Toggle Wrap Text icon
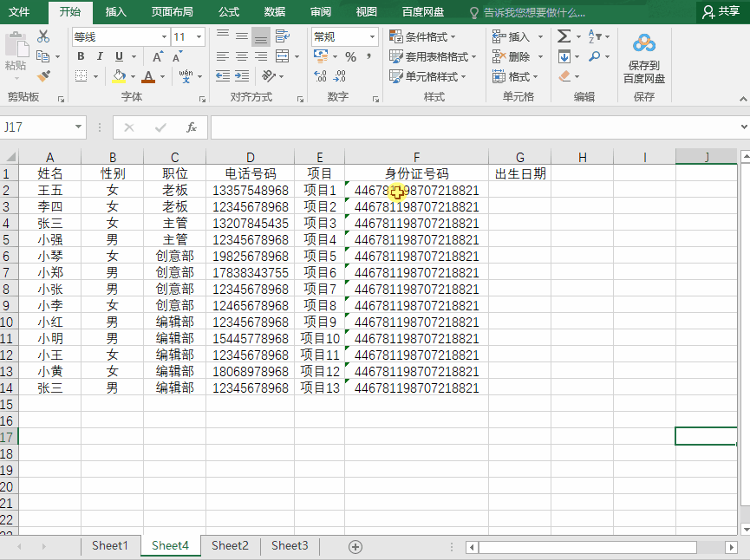This screenshot has width=750, height=560. point(282,36)
